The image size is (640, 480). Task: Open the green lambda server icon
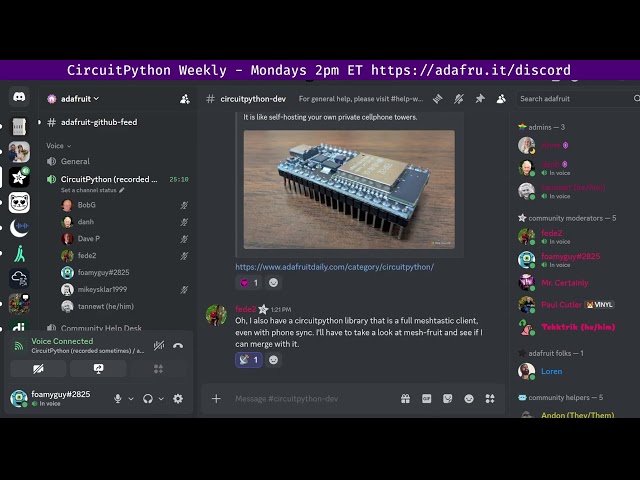tap(19, 253)
